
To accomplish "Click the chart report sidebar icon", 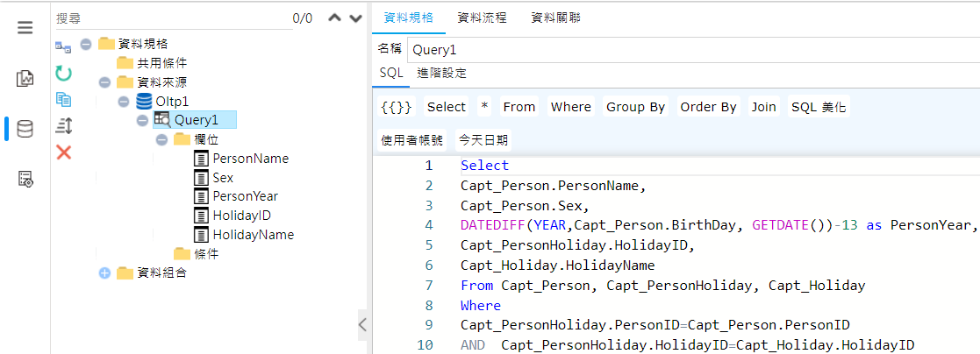I will (25, 79).
